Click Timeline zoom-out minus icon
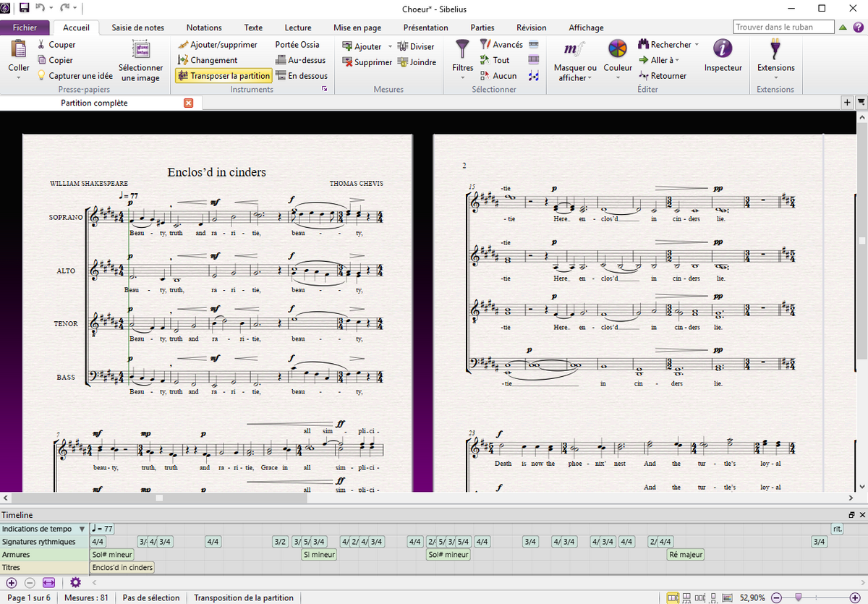 point(30,582)
